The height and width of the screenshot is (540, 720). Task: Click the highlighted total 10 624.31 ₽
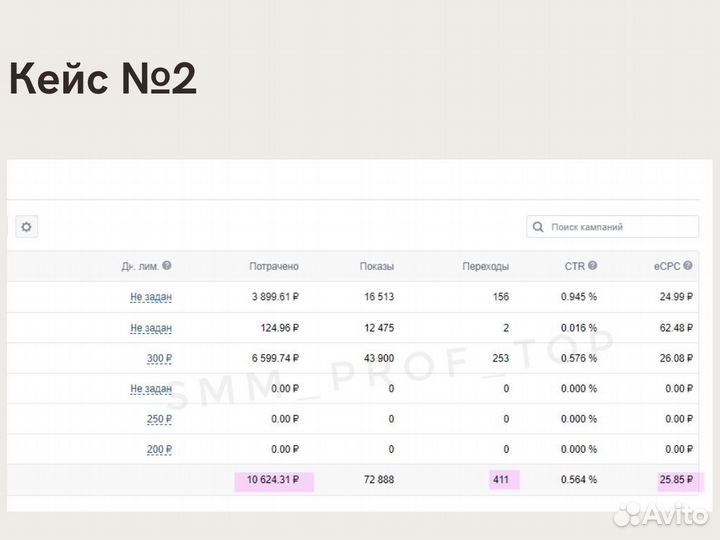coord(273,480)
